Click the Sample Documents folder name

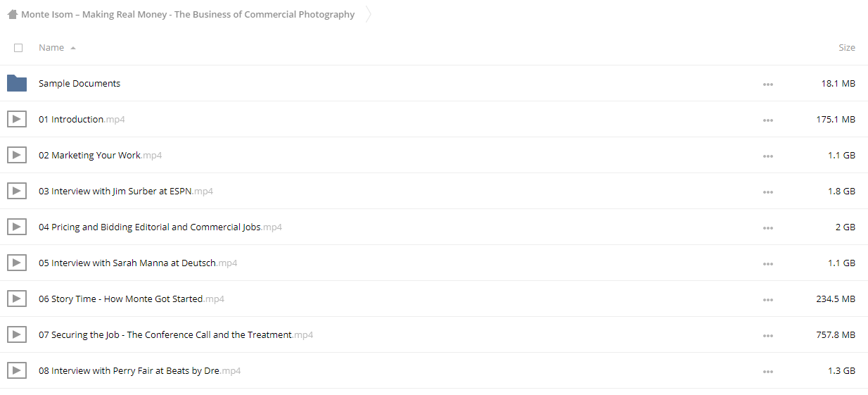79,83
